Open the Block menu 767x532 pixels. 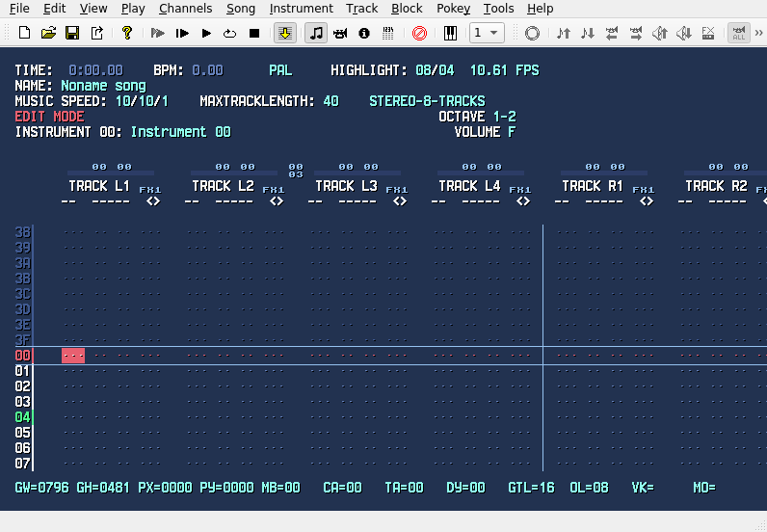tap(407, 9)
